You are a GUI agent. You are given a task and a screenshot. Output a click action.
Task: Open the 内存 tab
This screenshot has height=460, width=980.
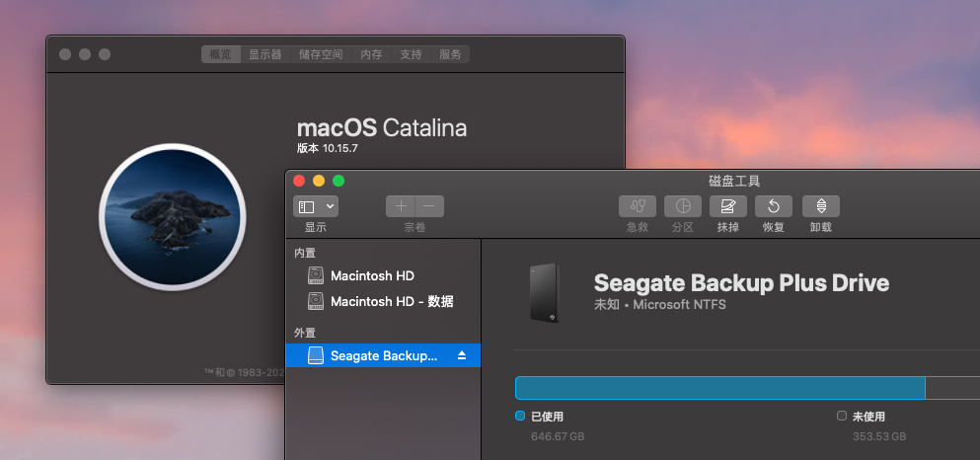click(371, 54)
